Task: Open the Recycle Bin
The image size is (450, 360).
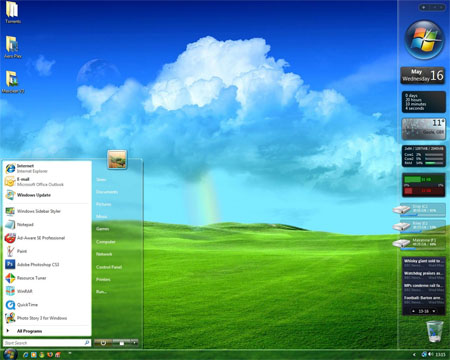Action: 435,331
